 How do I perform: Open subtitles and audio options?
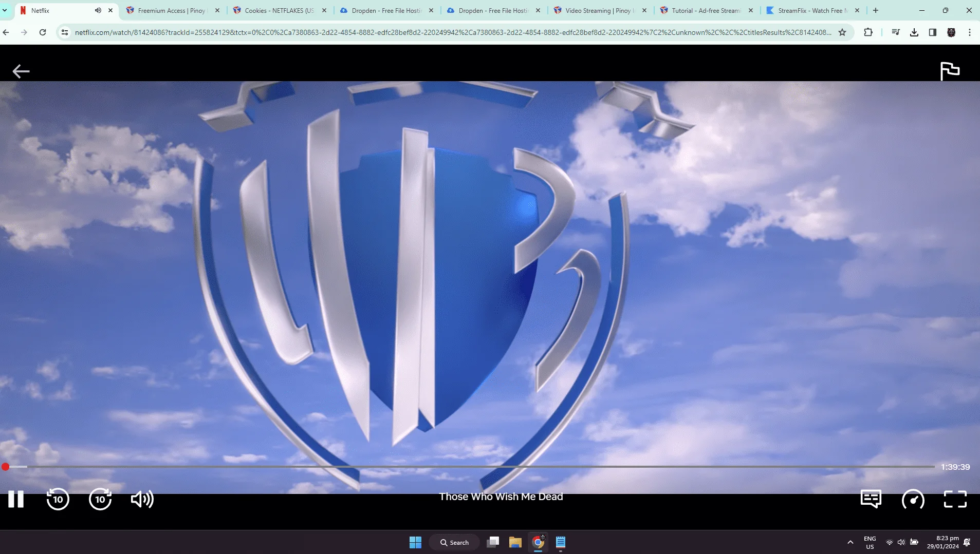(871, 499)
